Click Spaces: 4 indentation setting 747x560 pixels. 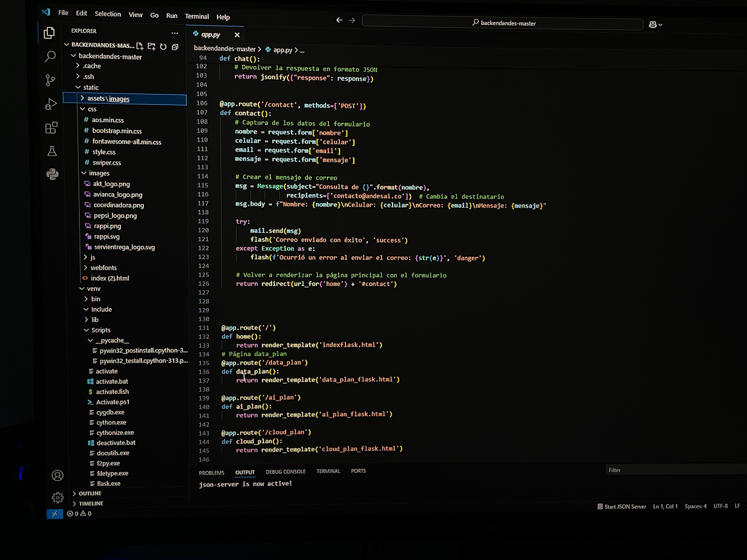click(695, 506)
